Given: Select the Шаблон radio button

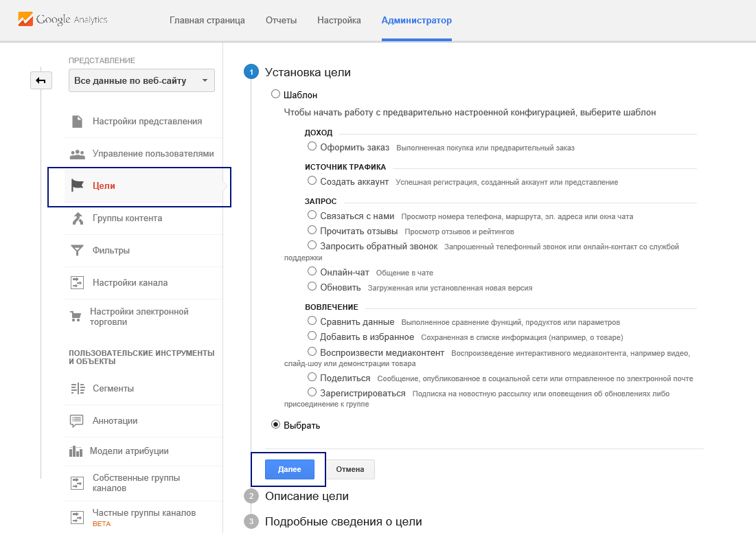Looking at the screenshot, I should [x=275, y=94].
